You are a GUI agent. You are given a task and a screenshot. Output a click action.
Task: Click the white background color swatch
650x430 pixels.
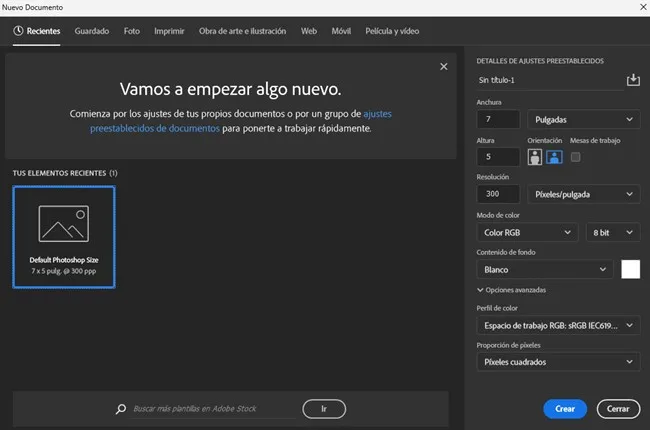point(630,270)
